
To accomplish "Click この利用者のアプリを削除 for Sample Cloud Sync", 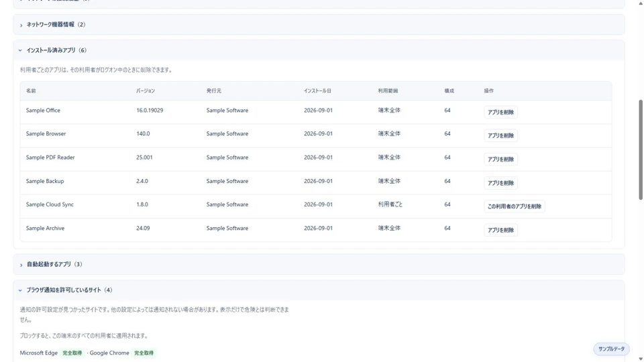I will (515, 206).
